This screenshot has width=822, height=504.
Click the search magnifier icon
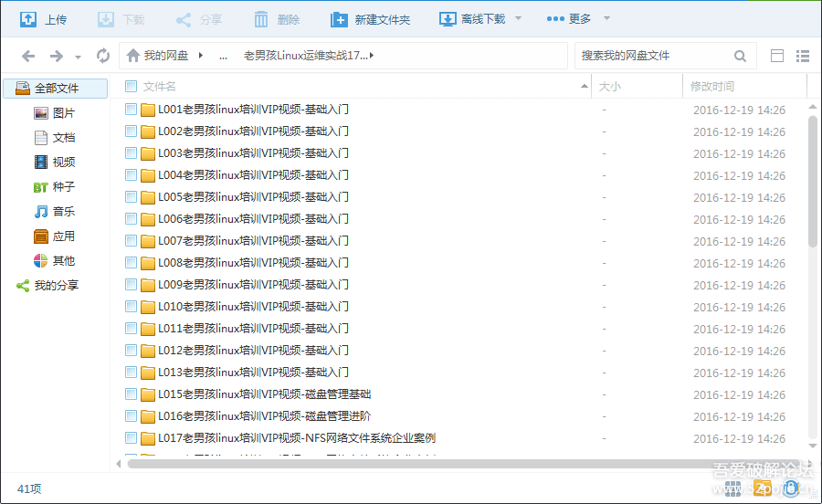tap(741, 56)
